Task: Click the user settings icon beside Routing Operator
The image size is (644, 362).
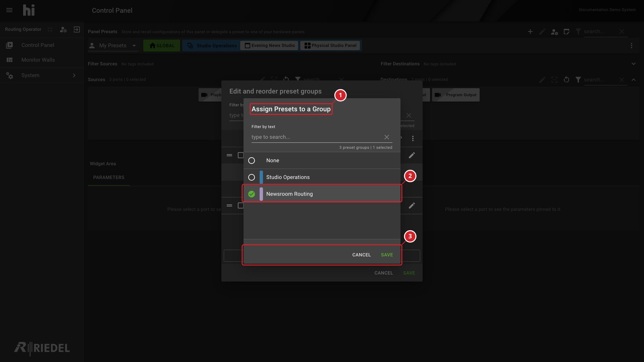Action: point(63,29)
